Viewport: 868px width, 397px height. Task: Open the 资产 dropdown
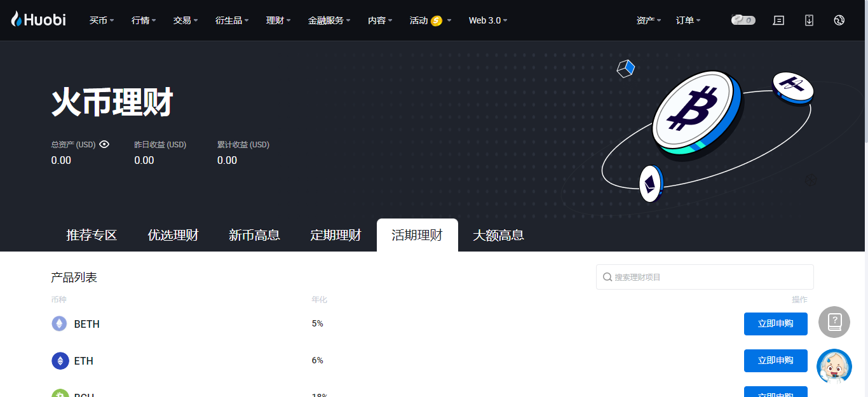[649, 20]
